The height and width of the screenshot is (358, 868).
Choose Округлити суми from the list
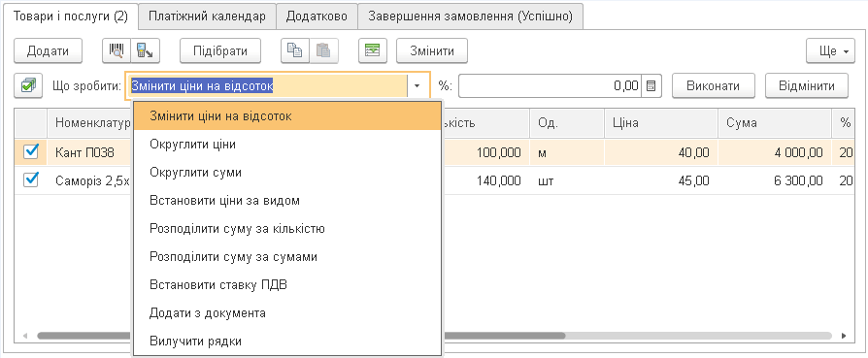(x=287, y=173)
